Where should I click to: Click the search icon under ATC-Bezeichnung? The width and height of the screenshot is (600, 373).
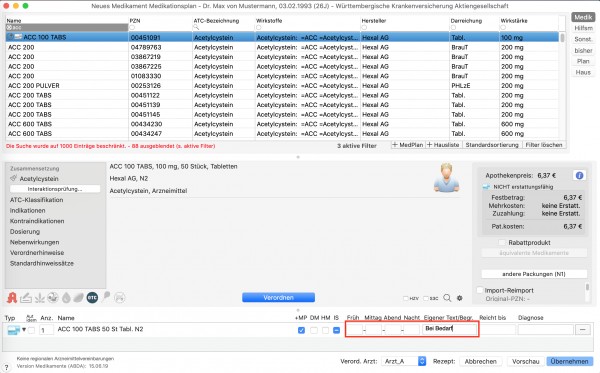pyautogui.click(x=196, y=28)
